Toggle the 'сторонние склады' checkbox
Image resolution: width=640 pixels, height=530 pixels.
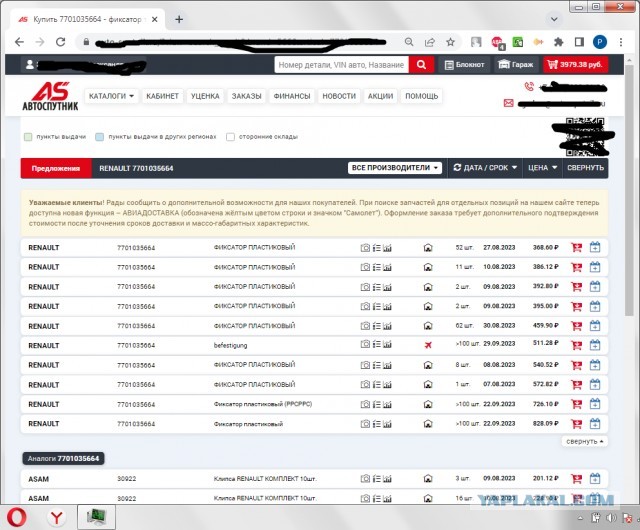tap(230, 137)
